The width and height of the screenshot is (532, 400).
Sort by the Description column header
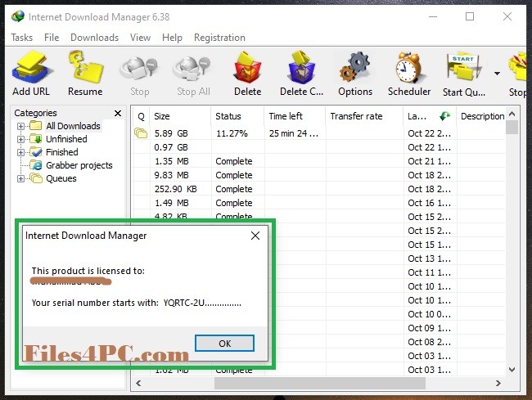[x=481, y=116]
